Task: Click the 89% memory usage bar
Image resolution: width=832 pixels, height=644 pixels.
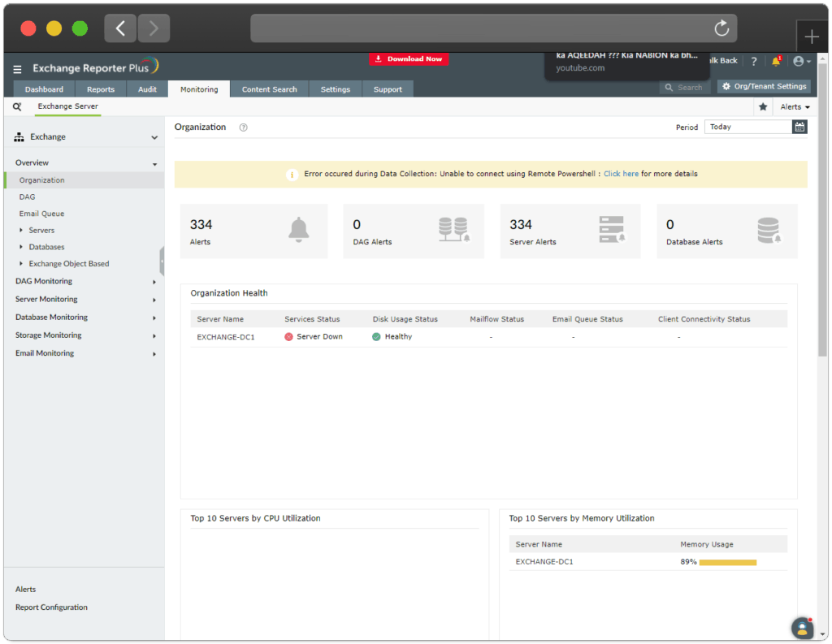Action: pos(727,562)
